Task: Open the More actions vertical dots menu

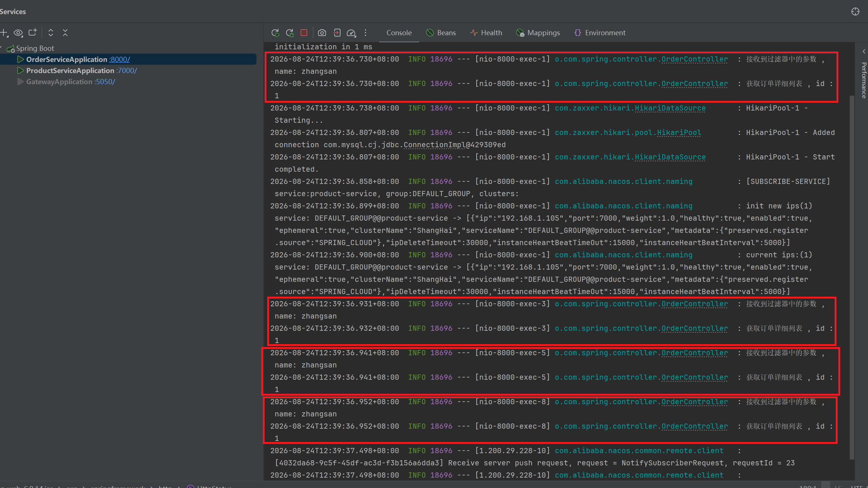Action: click(365, 33)
